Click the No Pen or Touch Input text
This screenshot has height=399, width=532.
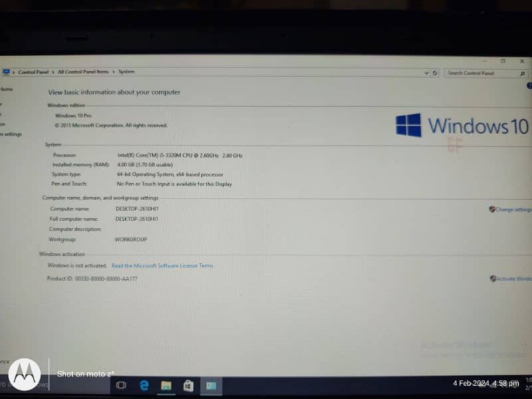click(x=174, y=184)
